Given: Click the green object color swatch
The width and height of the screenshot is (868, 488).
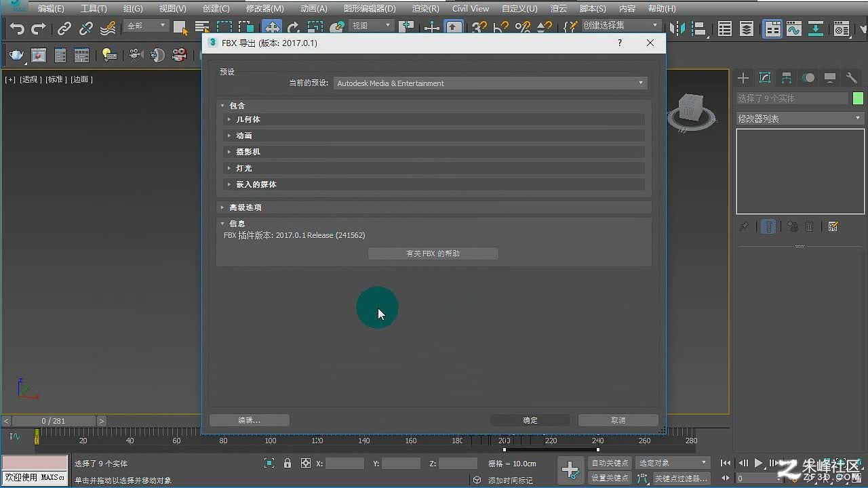Looking at the screenshot, I should point(858,98).
